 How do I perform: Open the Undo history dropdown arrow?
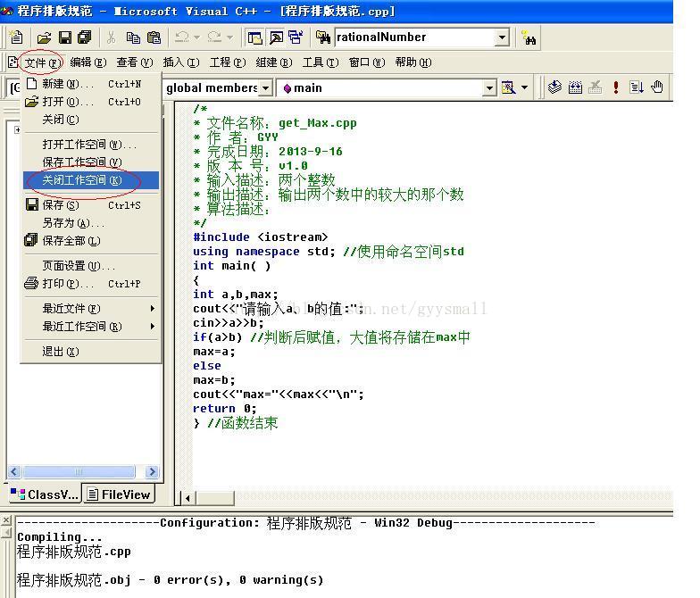click(196, 37)
